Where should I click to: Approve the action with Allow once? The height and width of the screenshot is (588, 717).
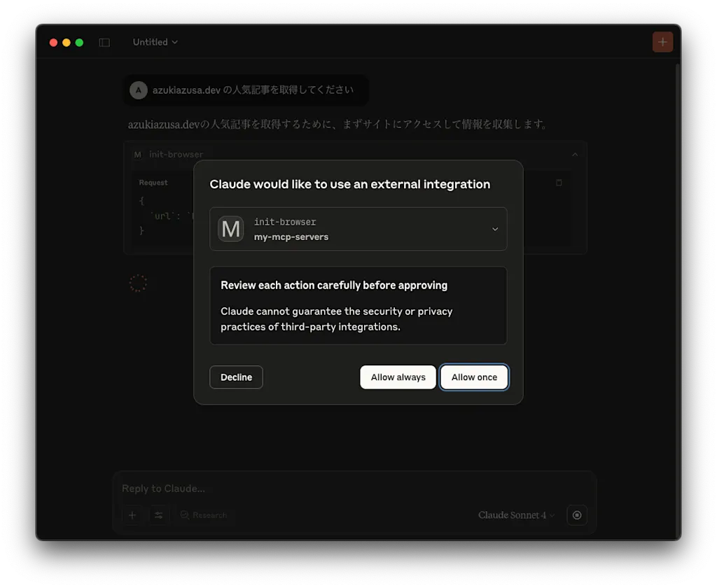[x=474, y=377]
